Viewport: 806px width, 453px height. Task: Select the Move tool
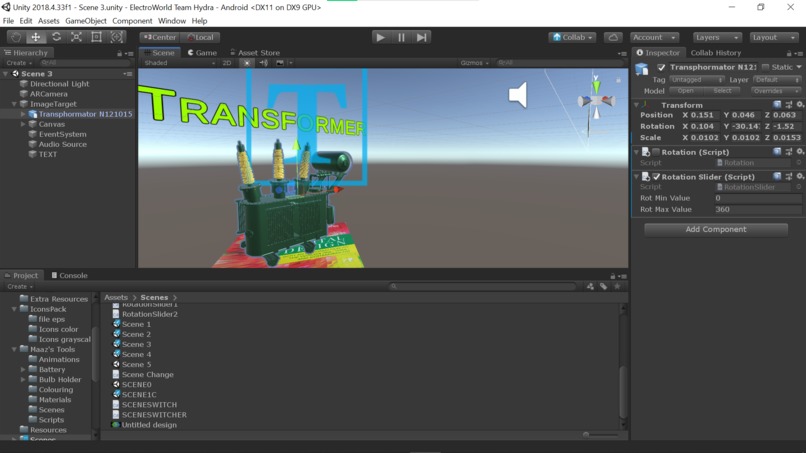[35, 37]
